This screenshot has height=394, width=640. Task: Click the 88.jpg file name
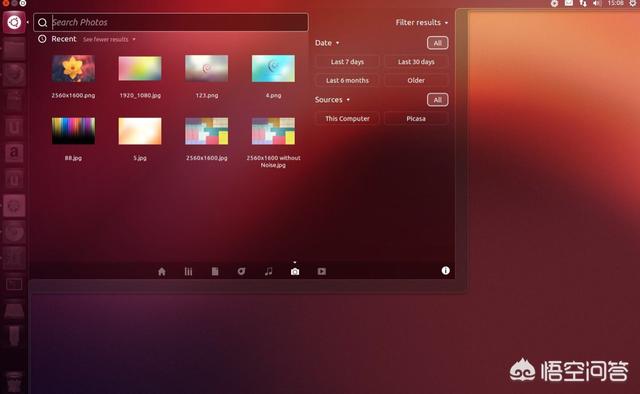pos(73,158)
